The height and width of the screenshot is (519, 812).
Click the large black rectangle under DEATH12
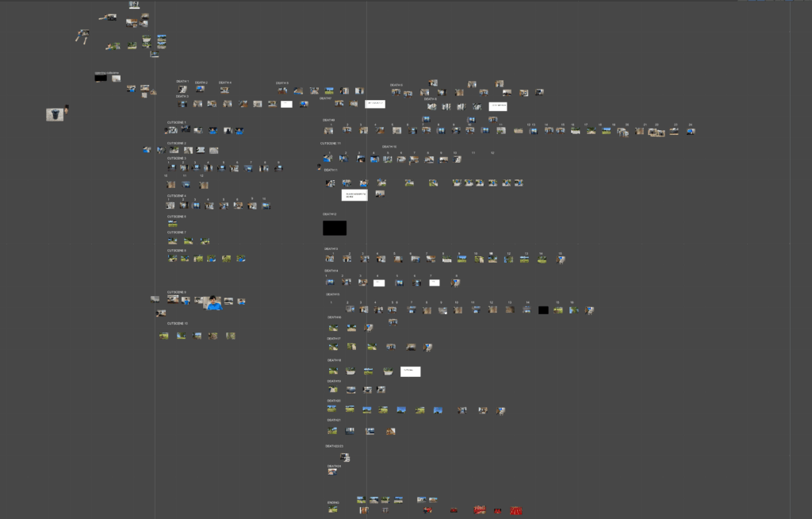[335, 228]
